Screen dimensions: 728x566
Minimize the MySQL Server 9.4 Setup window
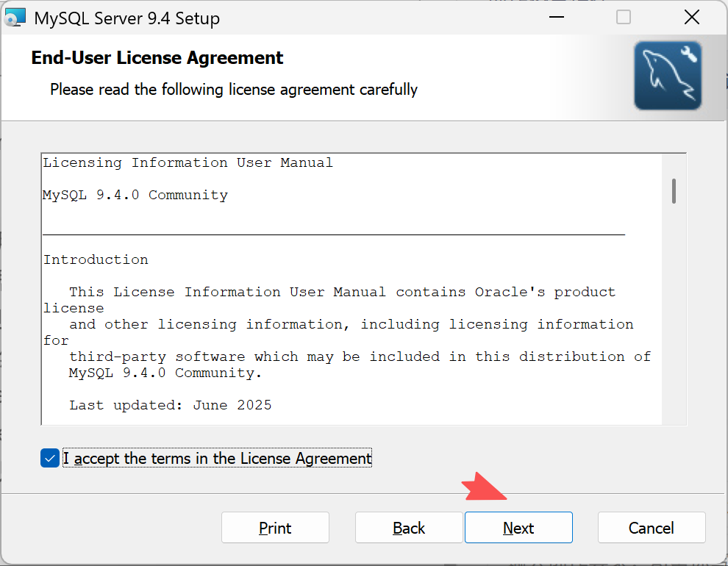556,18
